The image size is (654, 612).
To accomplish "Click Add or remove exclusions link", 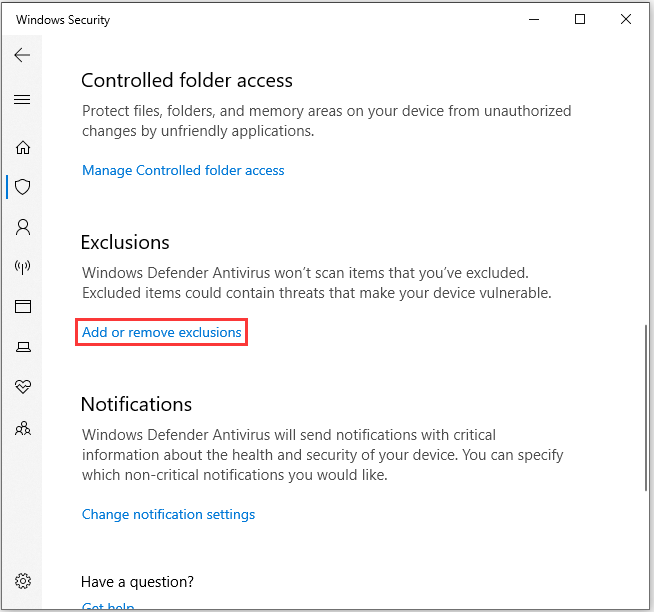I will pos(162,332).
